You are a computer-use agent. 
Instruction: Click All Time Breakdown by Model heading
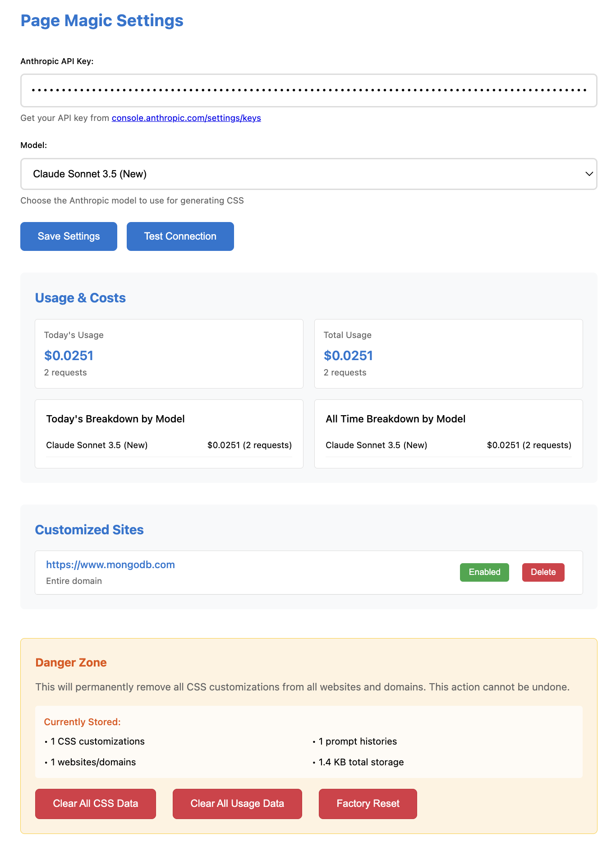[x=395, y=419]
